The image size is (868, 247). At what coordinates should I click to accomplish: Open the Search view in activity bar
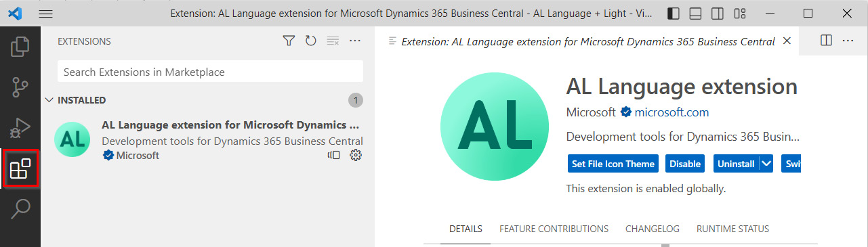(20, 208)
